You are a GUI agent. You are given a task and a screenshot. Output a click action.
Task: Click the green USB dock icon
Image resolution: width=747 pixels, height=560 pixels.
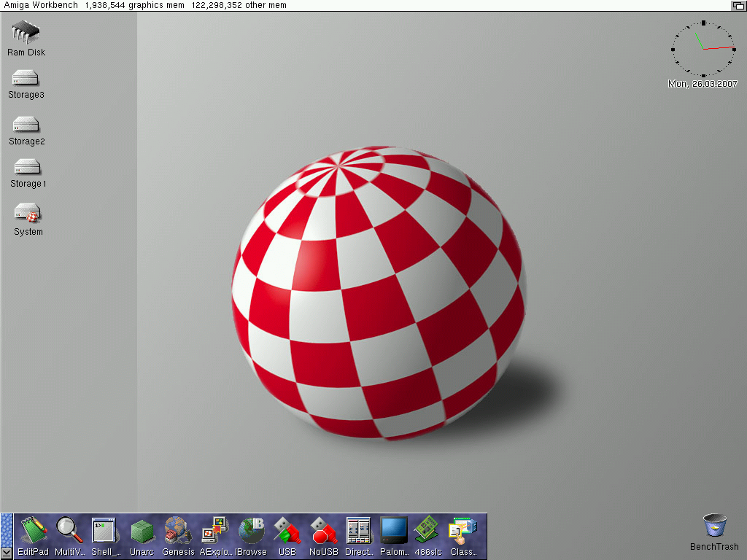coord(287,531)
